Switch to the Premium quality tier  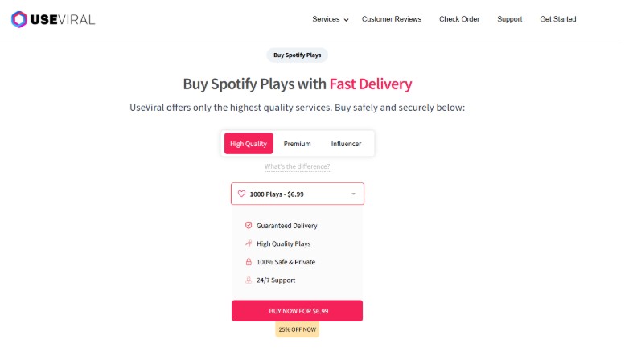coord(297,144)
